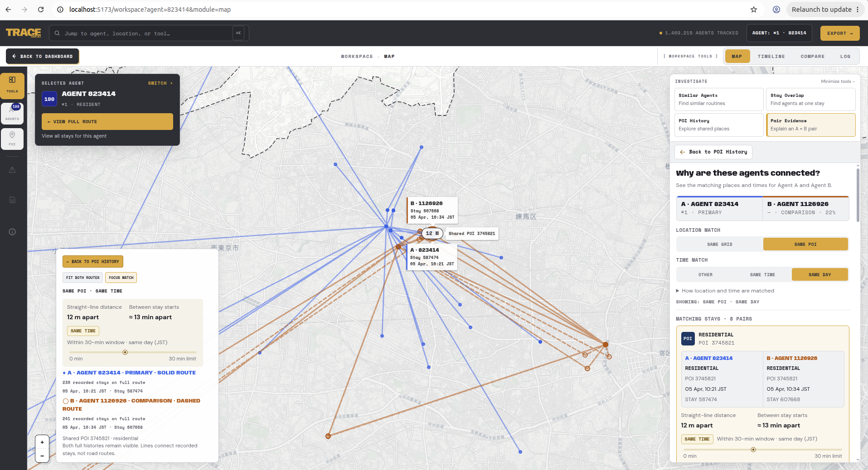Viewport: 868px width, 470px height.
Task: Switch to the Timeline tab
Action: pos(771,57)
